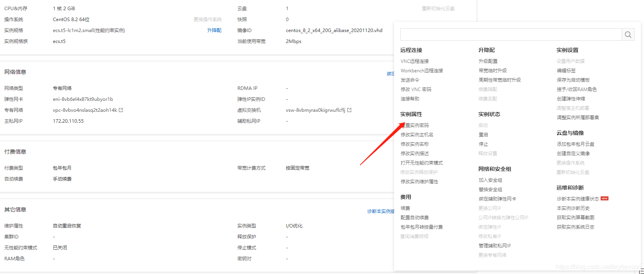Click the 手动续费 renewal value
This screenshot has width=644, height=274.
pos(62,179)
